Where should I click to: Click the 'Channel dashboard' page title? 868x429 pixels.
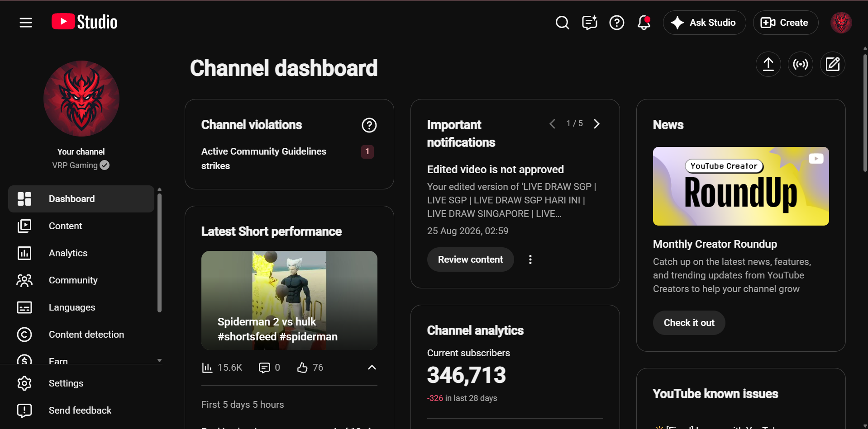[x=284, y=68]
